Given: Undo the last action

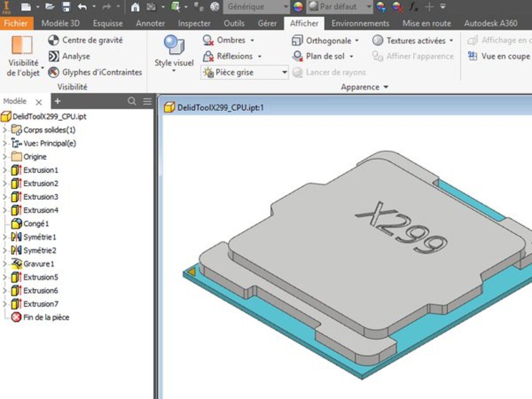Looking at the screenshot, I should click(x=82, y=7).
